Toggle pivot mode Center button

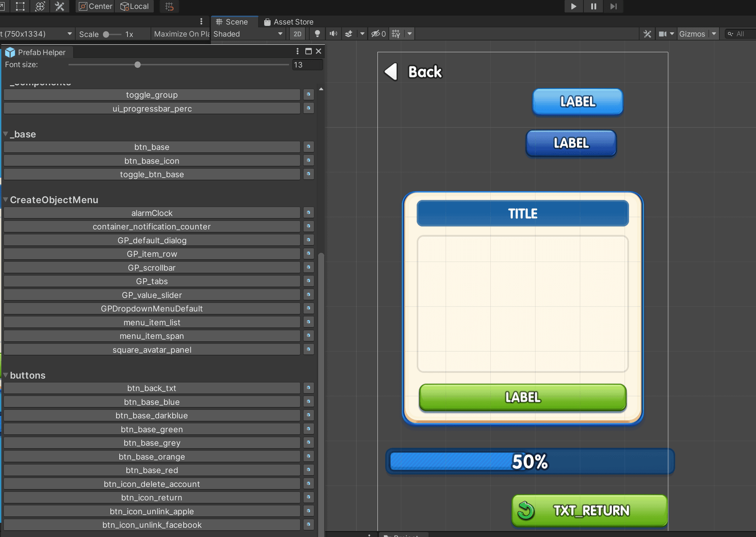pos(95,6)
